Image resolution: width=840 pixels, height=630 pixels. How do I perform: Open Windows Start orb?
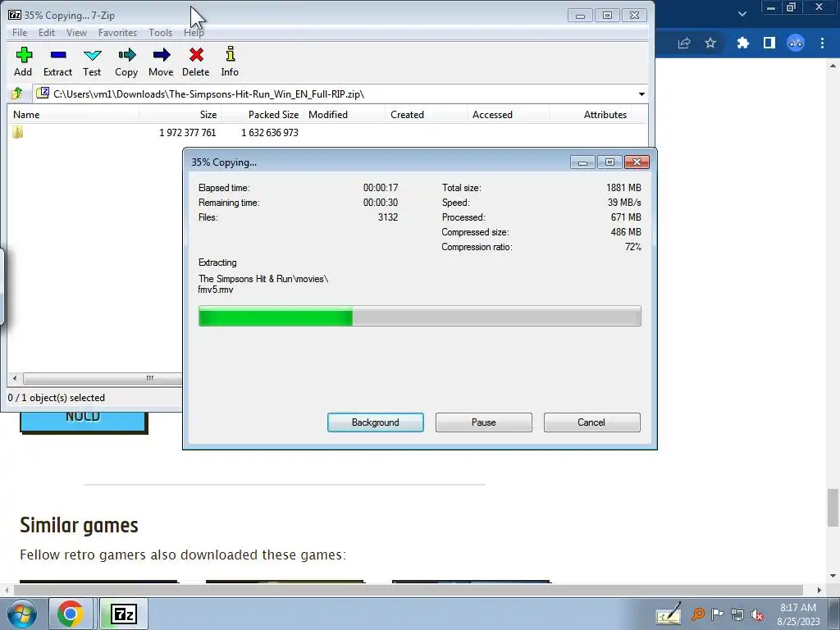pos(22,614)
